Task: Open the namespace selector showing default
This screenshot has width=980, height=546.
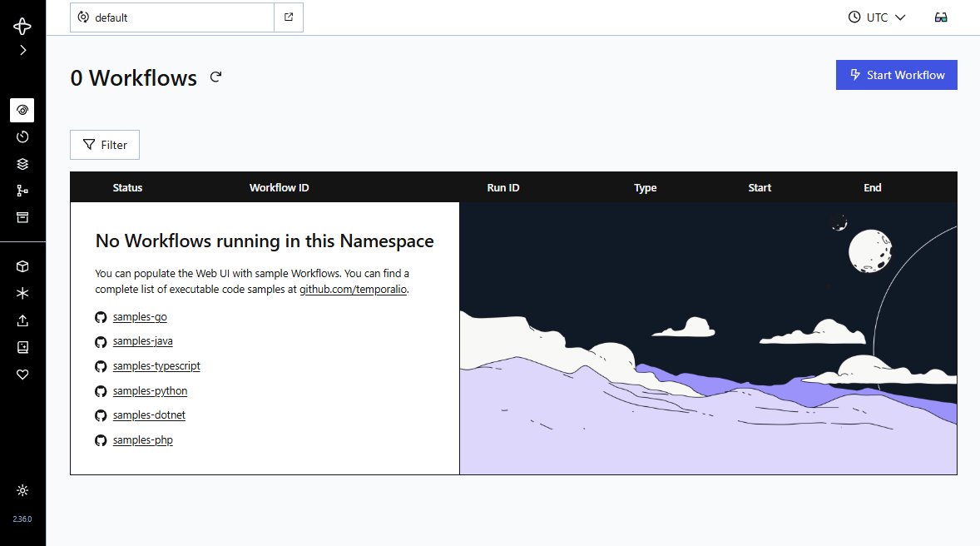Action: [x=171, y=17]
